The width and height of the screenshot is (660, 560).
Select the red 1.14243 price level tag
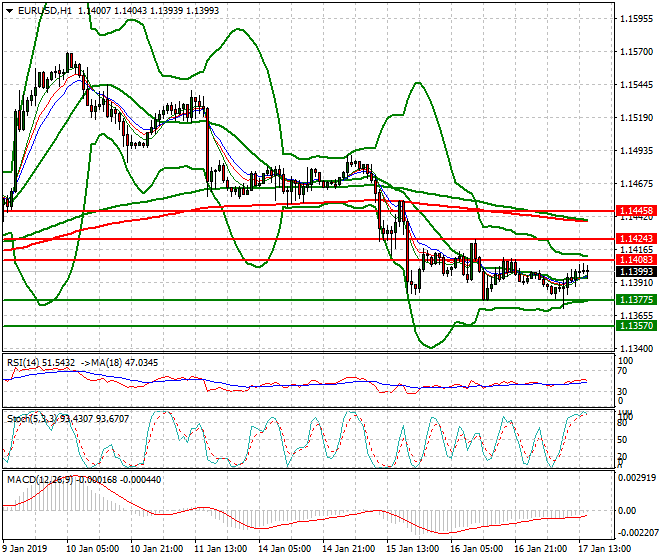636,239
